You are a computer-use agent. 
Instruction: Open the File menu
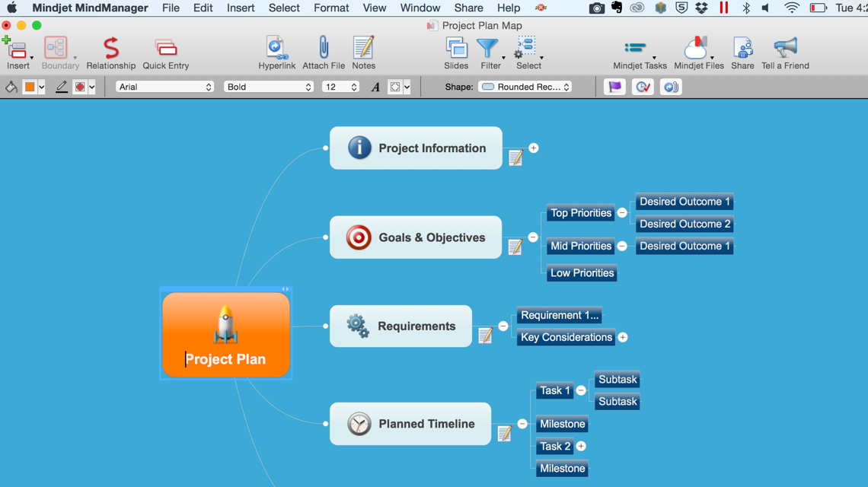(171, 8)
